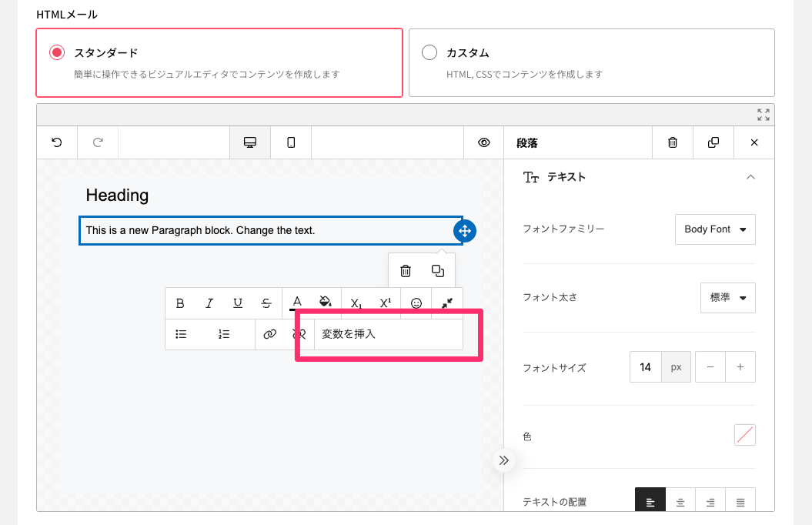Align text center
Image resolution: width=812 pixels, height=525 pixels.
tap(680, 501)
